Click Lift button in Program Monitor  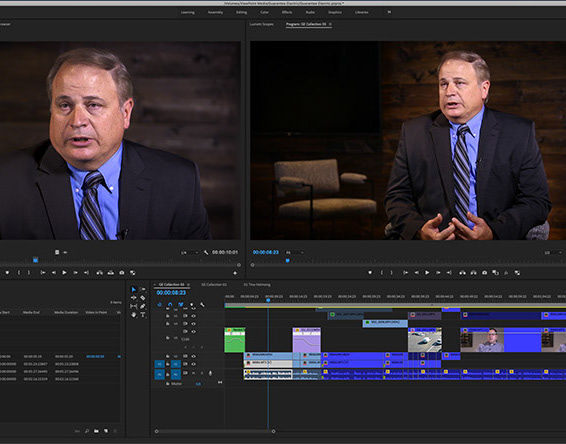(462, 273)
